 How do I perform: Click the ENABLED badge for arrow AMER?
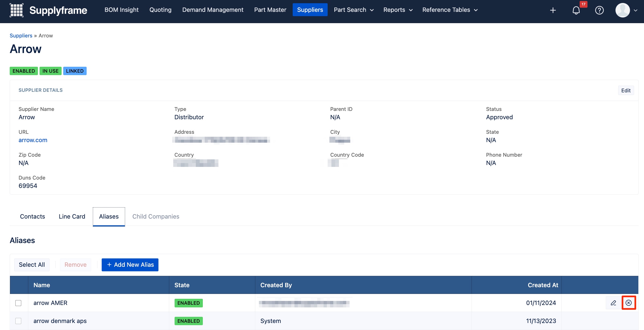[x=189, y=303]
